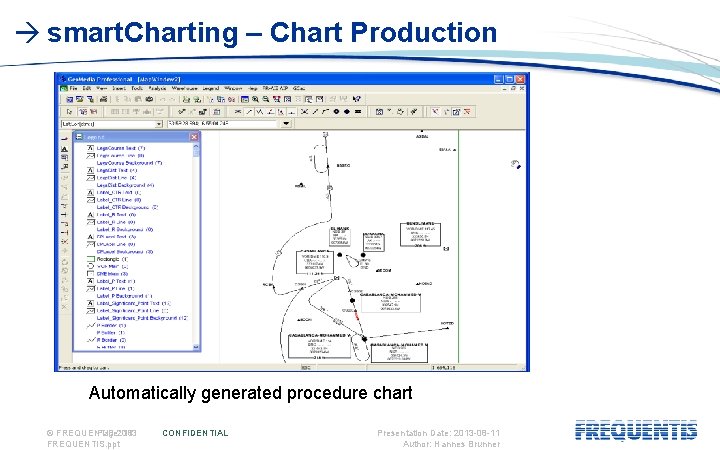
Task: Select the "Label_Significant_Point Background (12)" legend entry
Action: (x=142, y=318)
